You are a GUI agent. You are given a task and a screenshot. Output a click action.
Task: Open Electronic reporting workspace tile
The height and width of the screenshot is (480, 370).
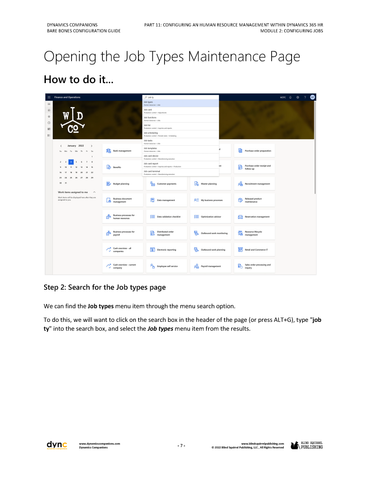pyautogui.click(x=167, y=249)
